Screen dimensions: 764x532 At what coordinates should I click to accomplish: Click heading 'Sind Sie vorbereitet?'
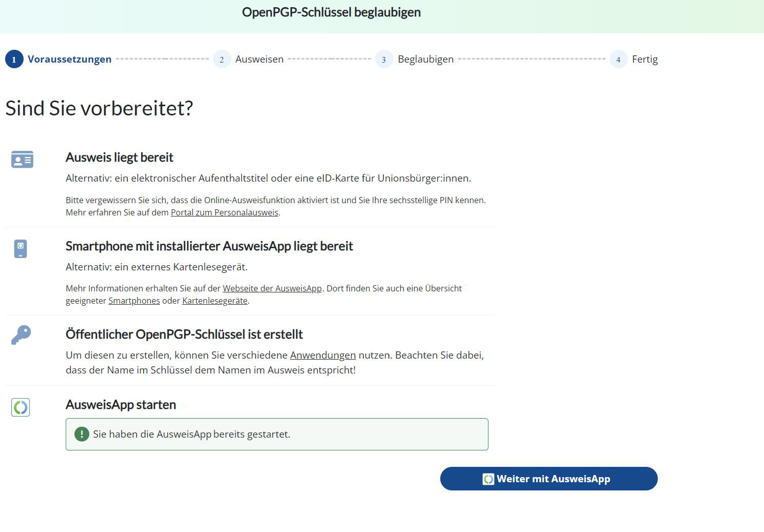coord(99,108)
